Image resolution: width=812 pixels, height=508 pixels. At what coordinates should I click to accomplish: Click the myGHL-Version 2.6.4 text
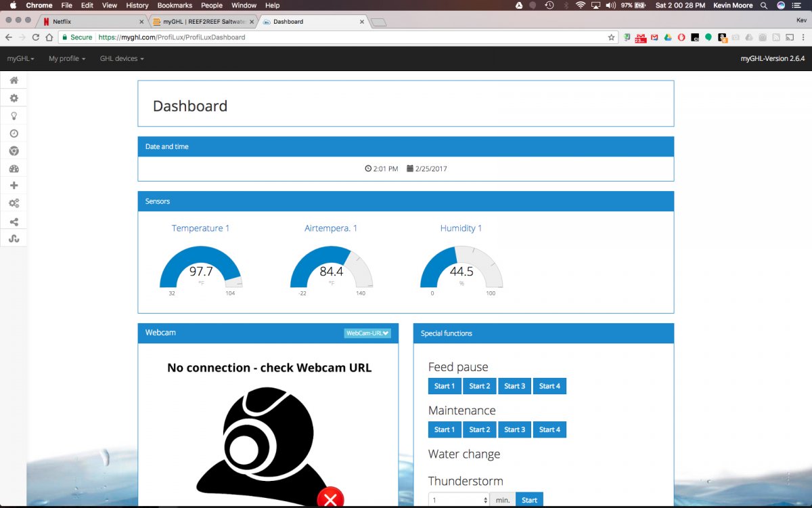(x=773, y=59)
